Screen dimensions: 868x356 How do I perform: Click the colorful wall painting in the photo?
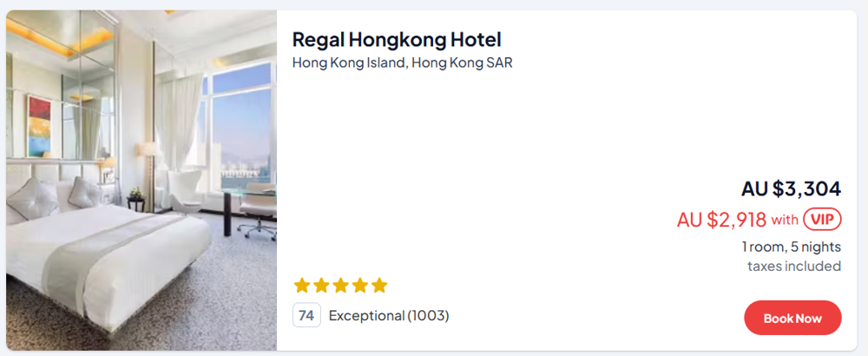click(x=40, y=126)
